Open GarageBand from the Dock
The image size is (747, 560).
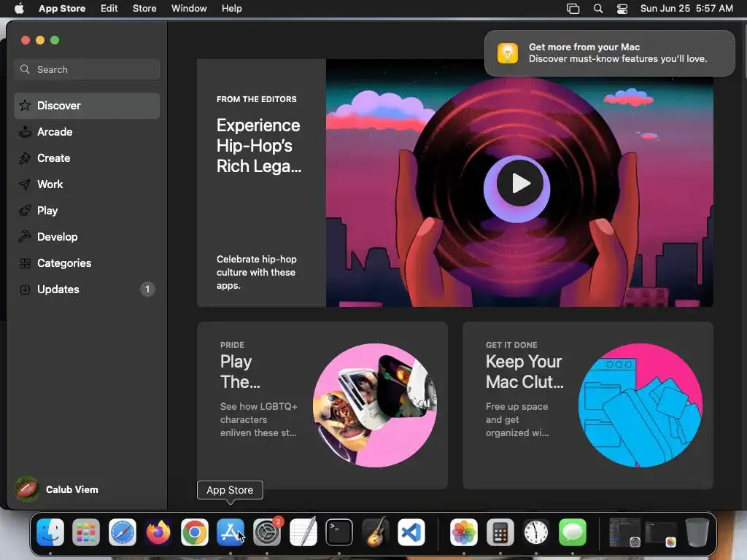tap(376, 532)
